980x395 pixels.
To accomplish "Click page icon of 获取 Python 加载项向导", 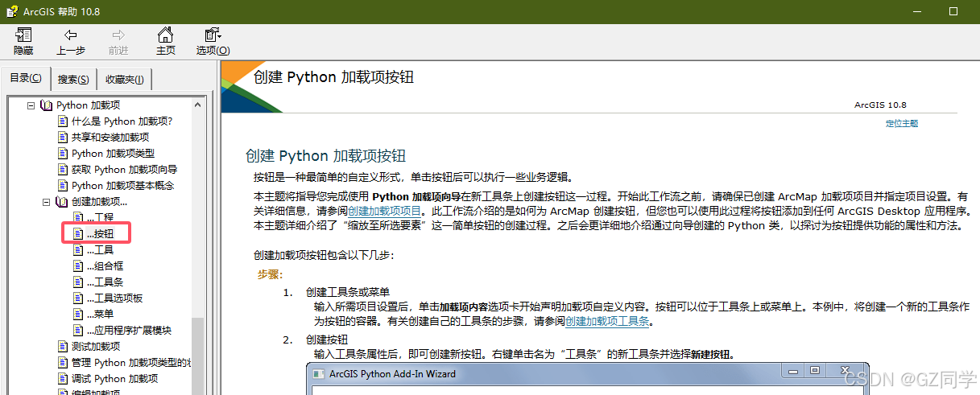I will (63, 170).
